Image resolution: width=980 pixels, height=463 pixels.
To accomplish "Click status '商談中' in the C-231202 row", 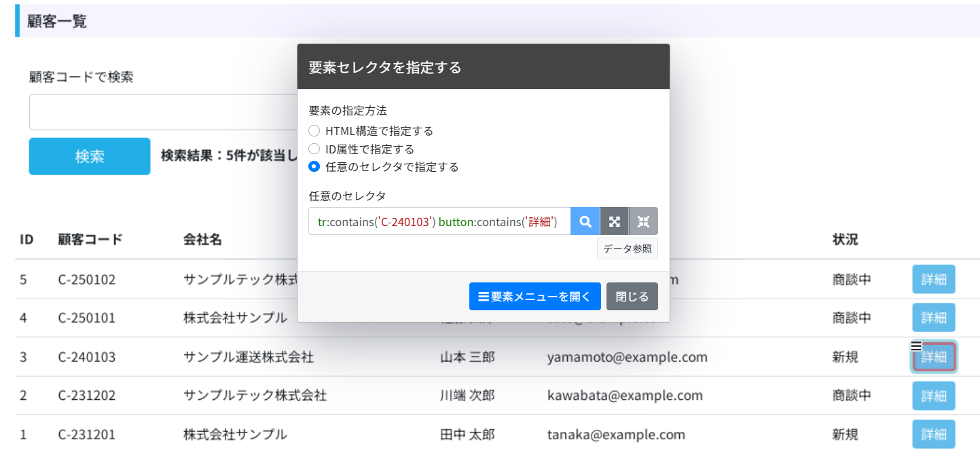I will point(852,396).
